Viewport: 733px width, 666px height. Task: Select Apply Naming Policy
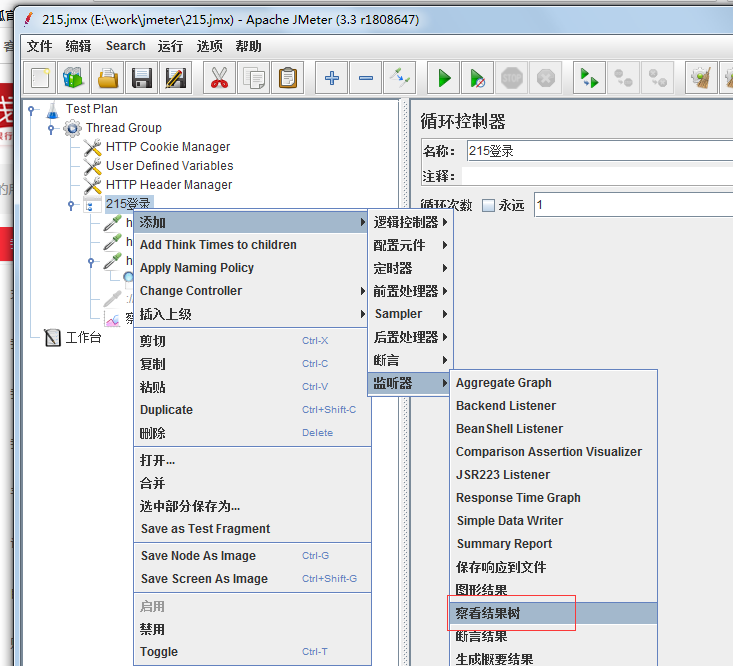(252, 268)
